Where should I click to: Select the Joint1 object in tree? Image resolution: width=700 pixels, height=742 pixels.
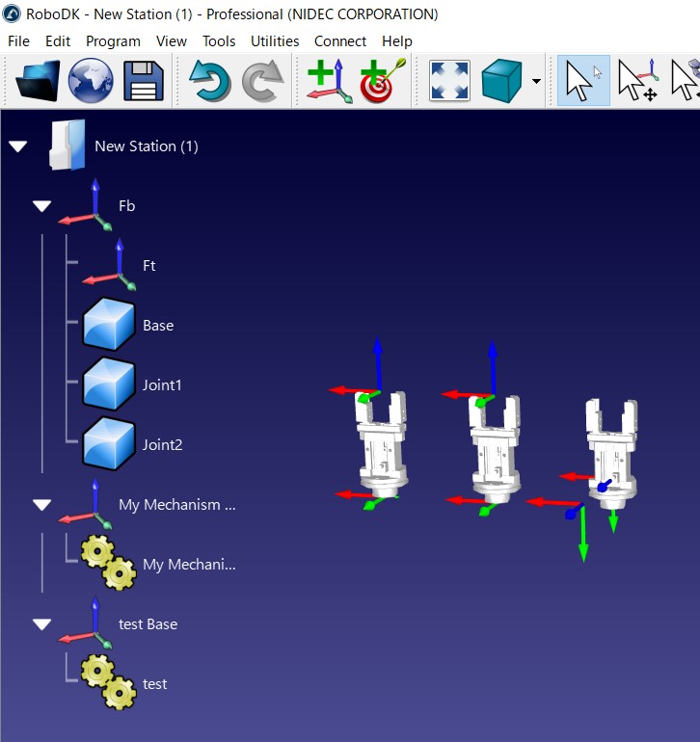tap(161, 385)
